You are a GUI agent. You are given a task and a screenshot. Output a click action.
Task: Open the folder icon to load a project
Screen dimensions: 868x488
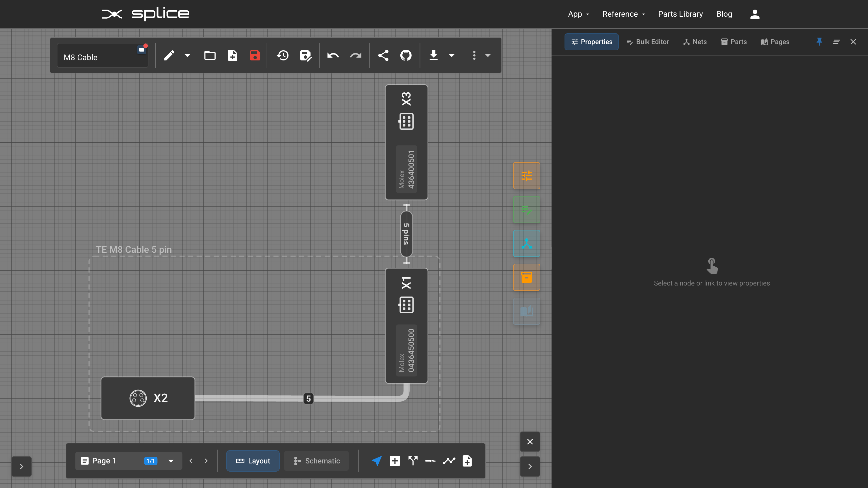[210, 56]
